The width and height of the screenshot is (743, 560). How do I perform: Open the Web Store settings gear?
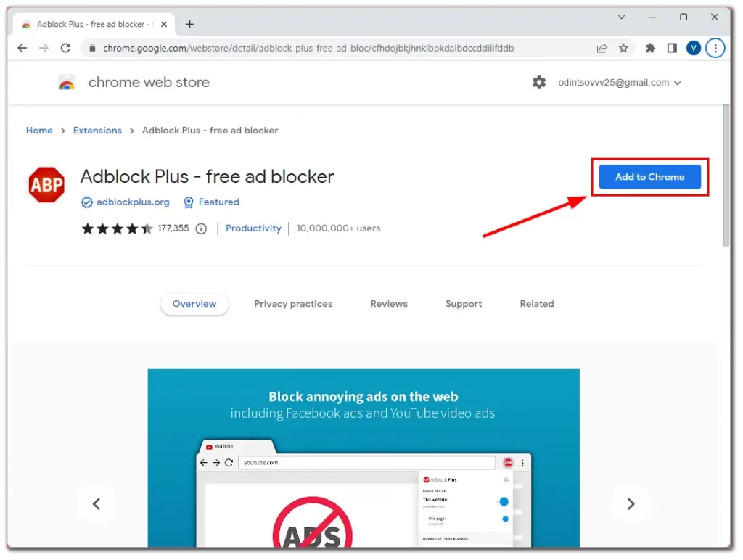539,83
